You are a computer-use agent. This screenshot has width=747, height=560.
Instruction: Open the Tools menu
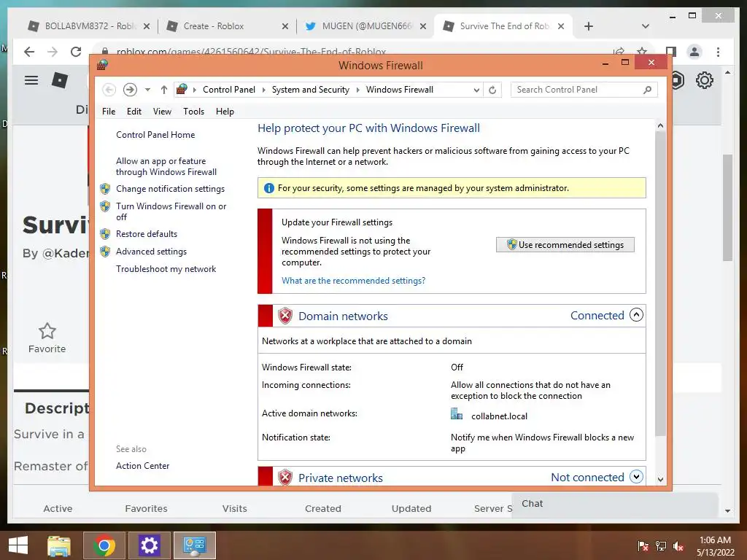(x=193, y=112)
